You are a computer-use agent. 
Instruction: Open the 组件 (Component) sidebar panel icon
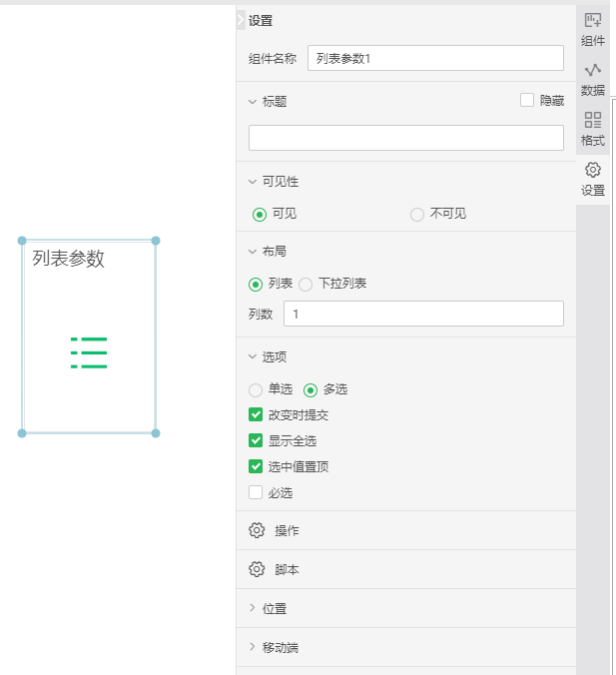593,29
